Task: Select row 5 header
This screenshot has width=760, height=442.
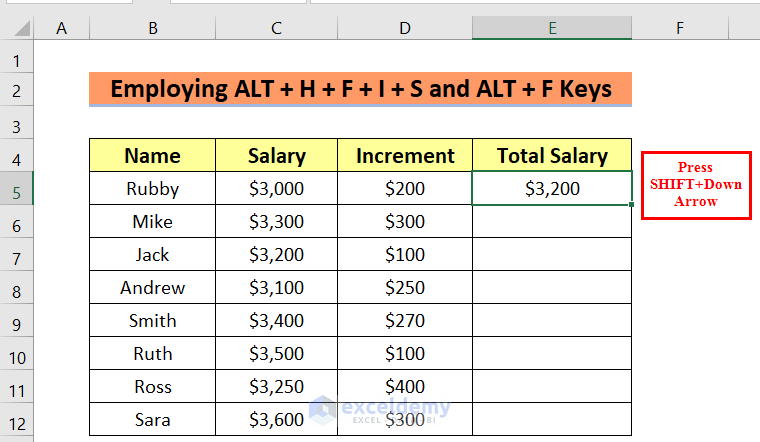Action: (x=16, y=188)
